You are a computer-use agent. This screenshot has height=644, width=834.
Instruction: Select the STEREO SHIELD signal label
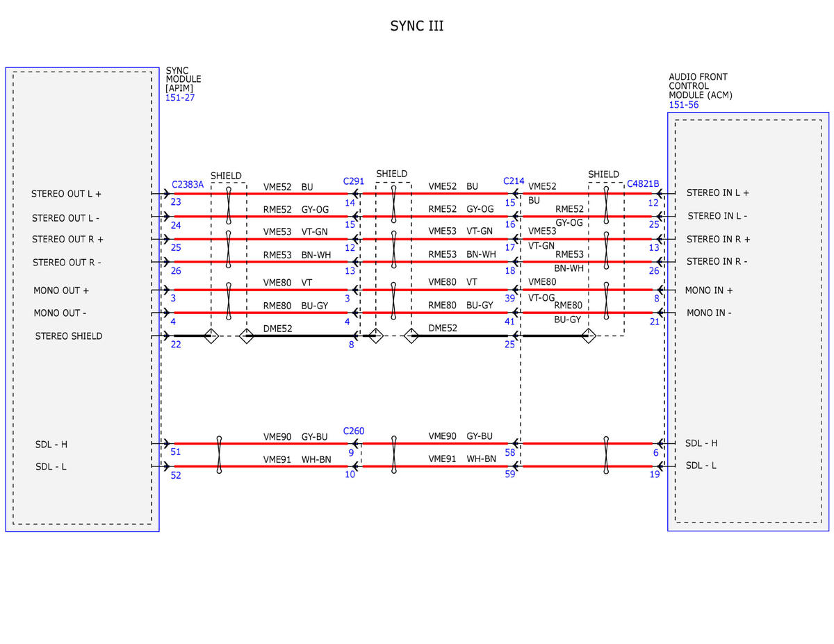[69, 336]
